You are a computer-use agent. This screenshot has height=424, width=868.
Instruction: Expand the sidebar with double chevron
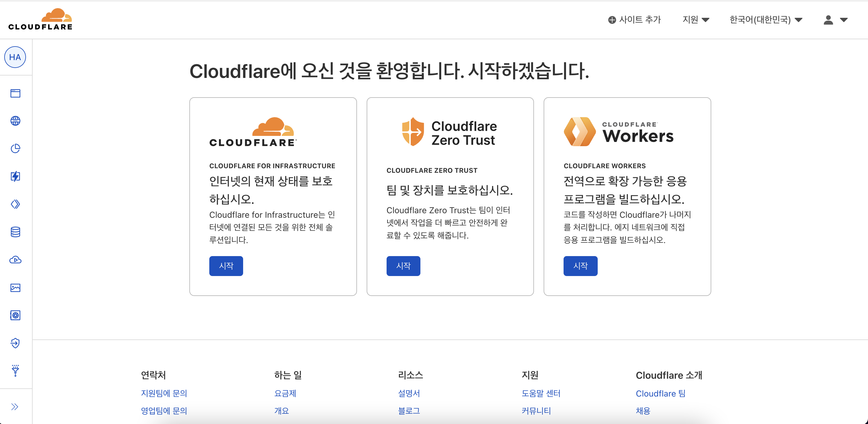[14, 407]
